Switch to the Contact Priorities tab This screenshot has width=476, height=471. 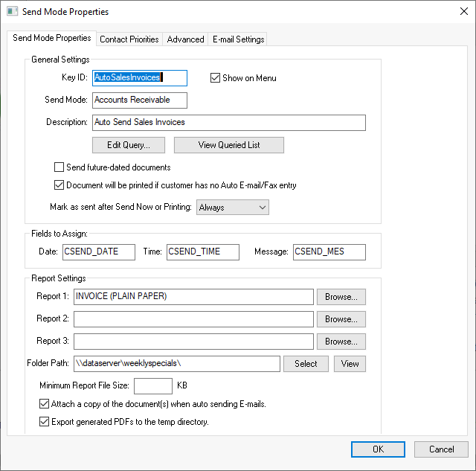tap(129, 39)
